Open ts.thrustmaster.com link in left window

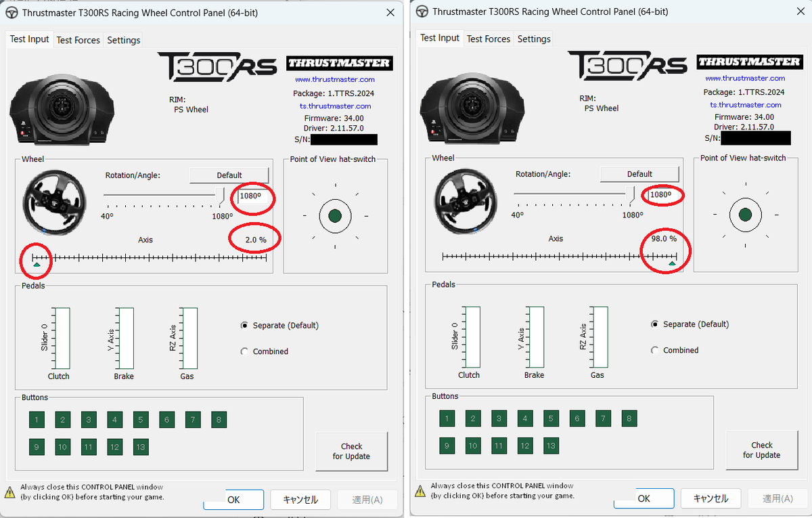pos(335,106)
